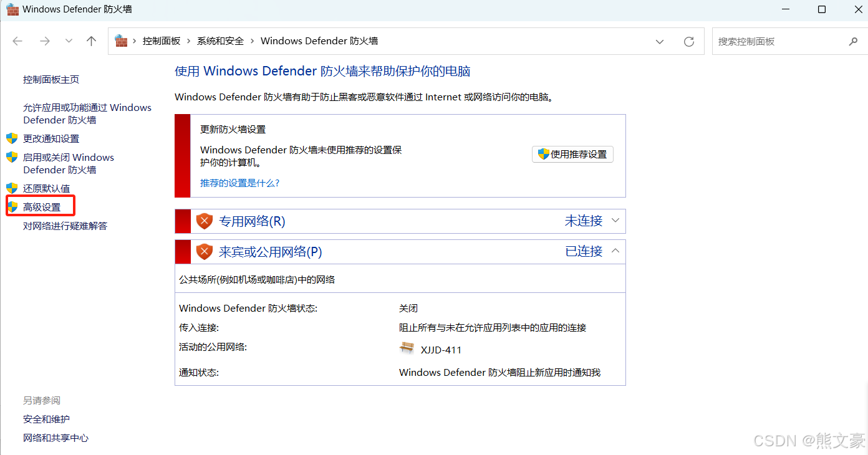Expand chevron after 控制面板 breadcrumb
Viewport: 868px width, 455px height.
pyautogui.click(x=189, y=41)
